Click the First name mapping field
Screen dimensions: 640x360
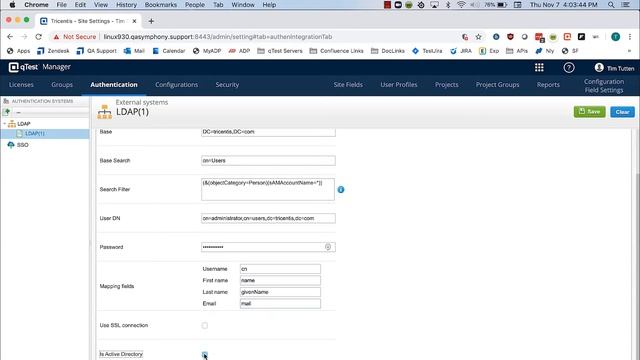[280, 280]
